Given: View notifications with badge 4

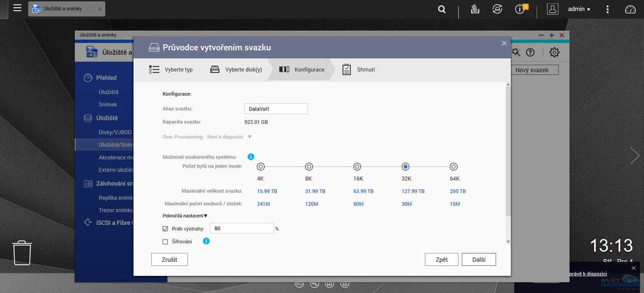Looking at the screenshot, I should click(520, 9).
